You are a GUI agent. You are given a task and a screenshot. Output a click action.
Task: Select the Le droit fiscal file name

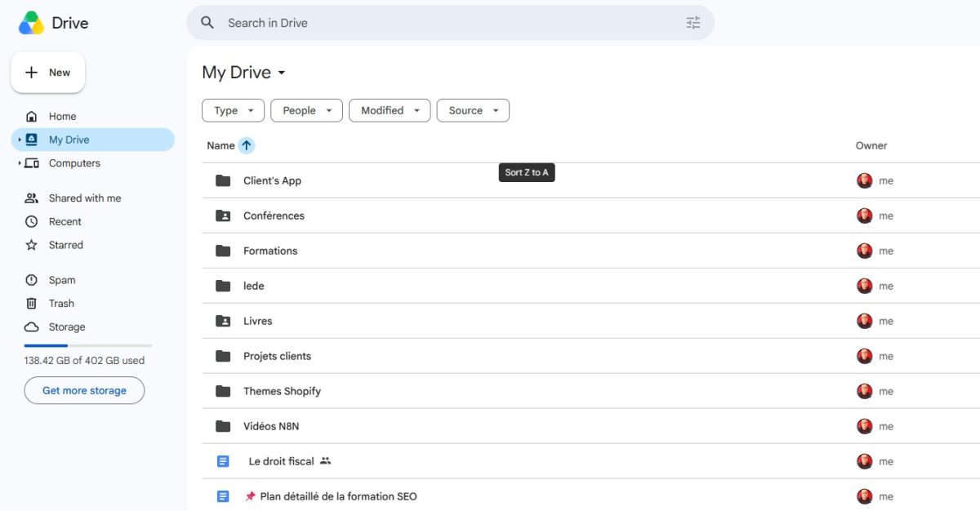[x=281, y=461]
